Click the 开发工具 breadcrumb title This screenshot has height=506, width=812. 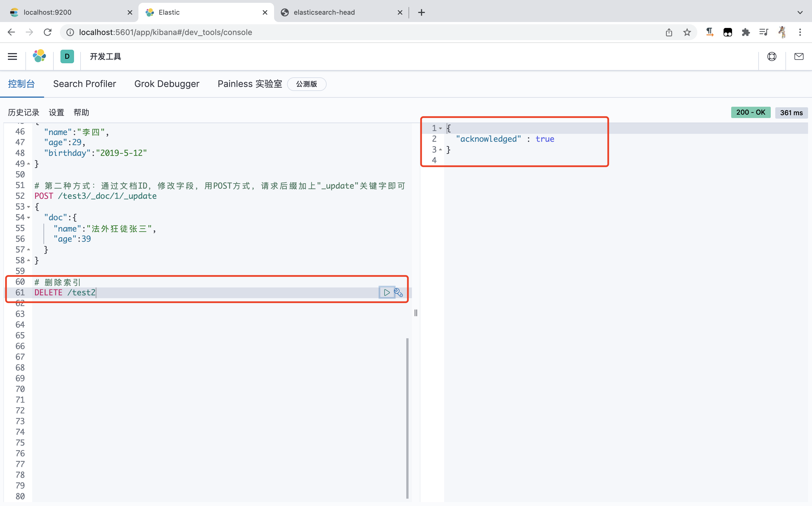105,56
